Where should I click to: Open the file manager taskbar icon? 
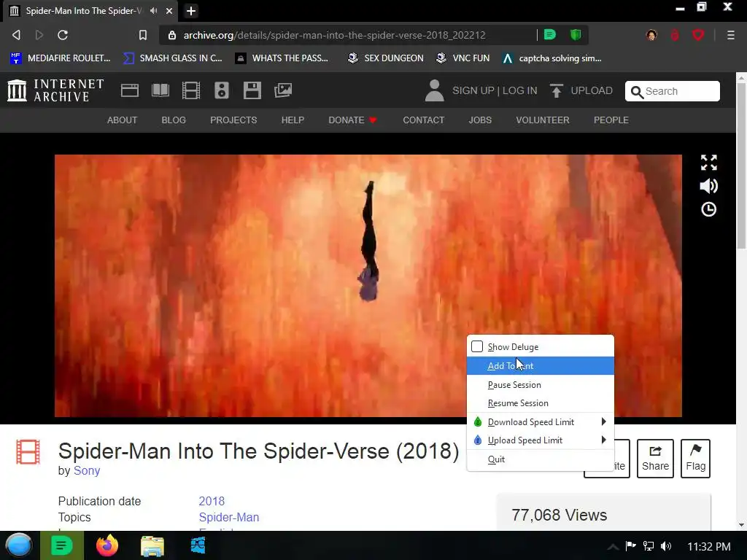click(x=152, y=545)
